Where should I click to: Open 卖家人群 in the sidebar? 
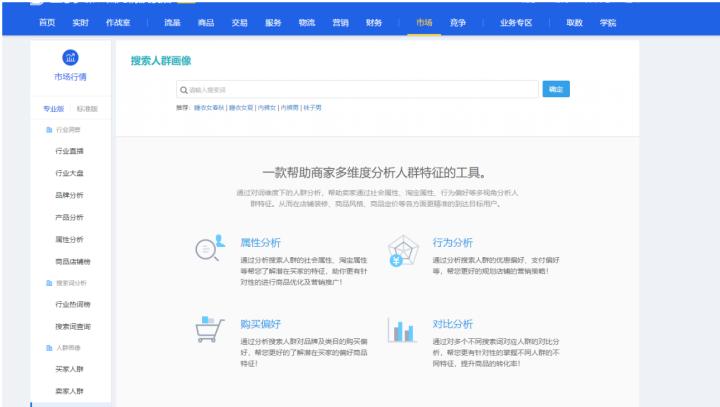(x=69, y=391)
